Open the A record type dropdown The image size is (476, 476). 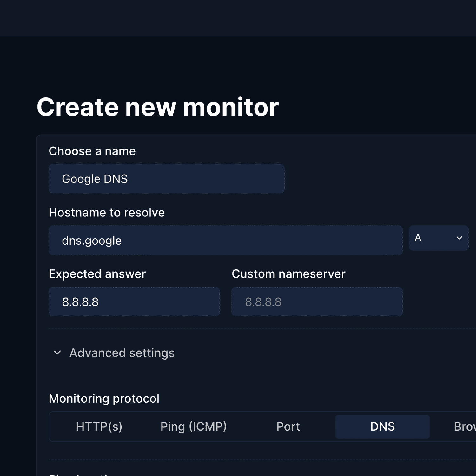tap(438, 238)
